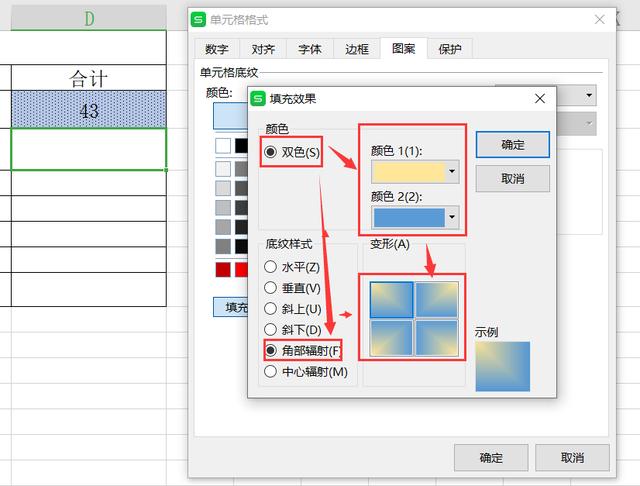Select column D header
The image size is (640, 486).
coord(89,18)
